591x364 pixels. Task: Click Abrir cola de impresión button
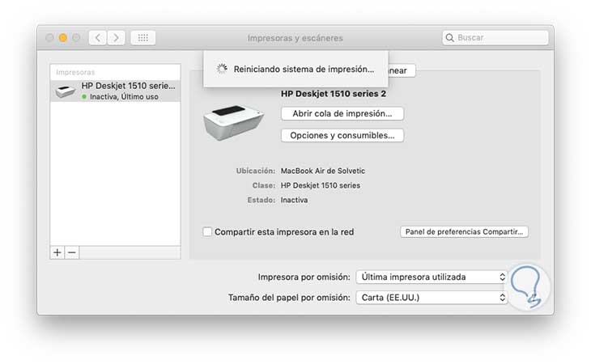click(x=342, y=113)
